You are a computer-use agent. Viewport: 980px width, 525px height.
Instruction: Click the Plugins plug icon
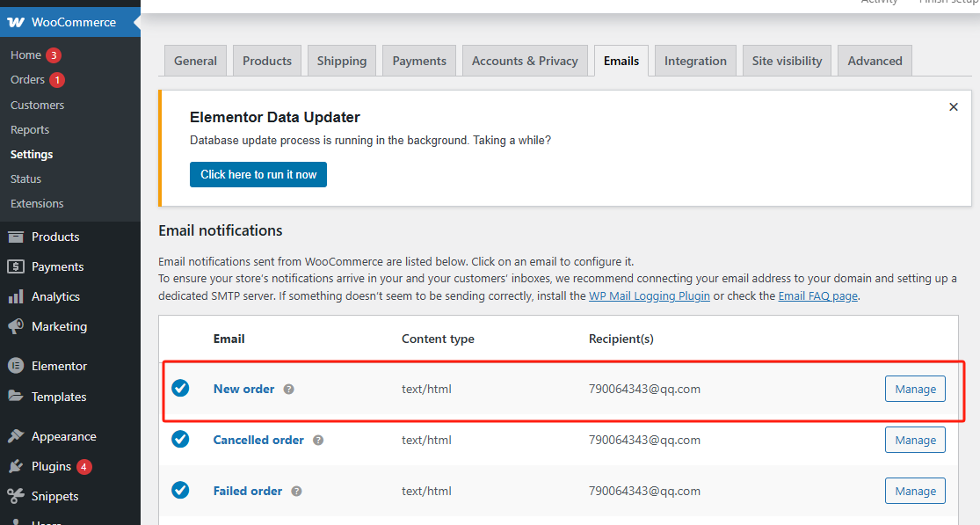16,466
